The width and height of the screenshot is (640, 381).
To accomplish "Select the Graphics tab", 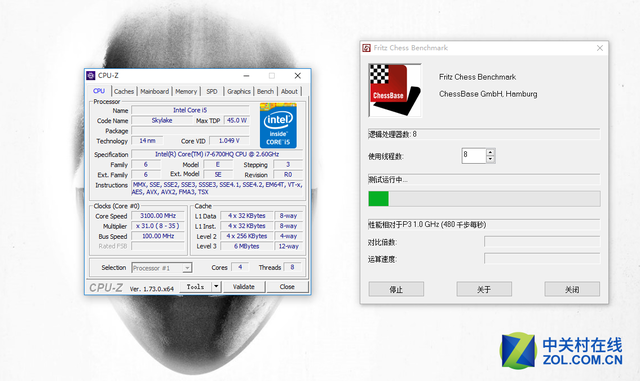I will pyautogui.click(x=239, y=91).
